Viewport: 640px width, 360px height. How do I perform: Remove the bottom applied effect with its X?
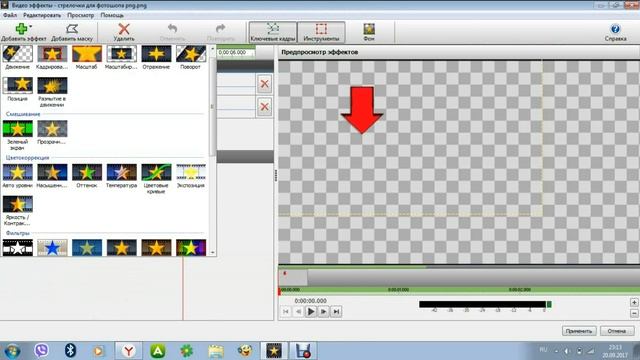[x=264, y=107]
